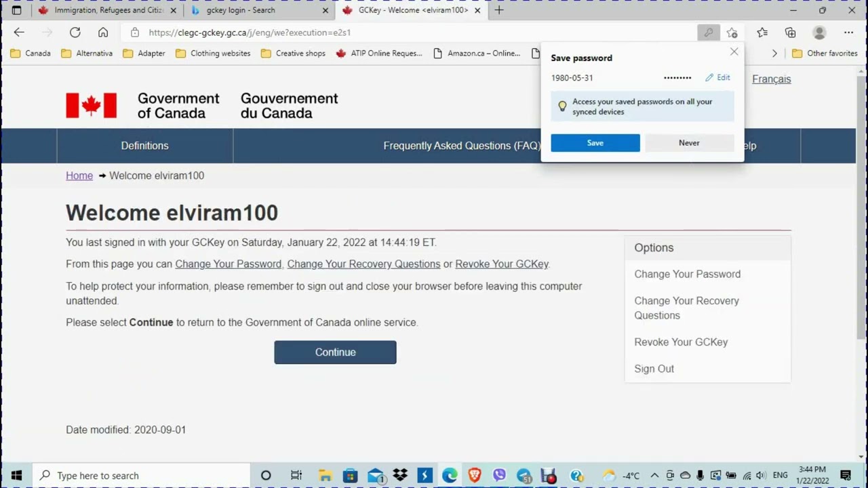Image resolution: width=868 pixels, height=488 pixels.
Task: Select Change Your Password in Options panel
Action: 687,274
